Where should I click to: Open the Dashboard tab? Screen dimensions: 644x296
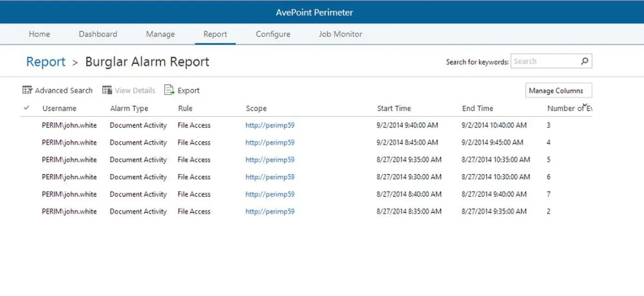click(x=98, y=34)
